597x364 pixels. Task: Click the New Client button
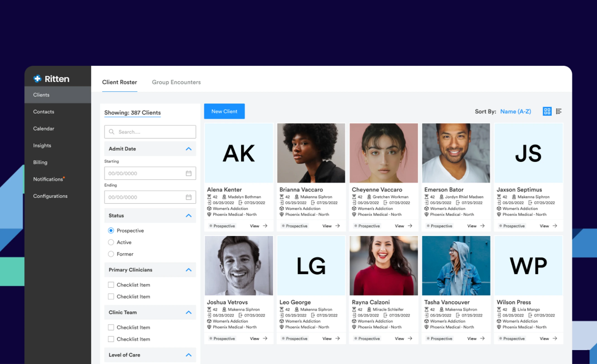(x=224, y=111)
